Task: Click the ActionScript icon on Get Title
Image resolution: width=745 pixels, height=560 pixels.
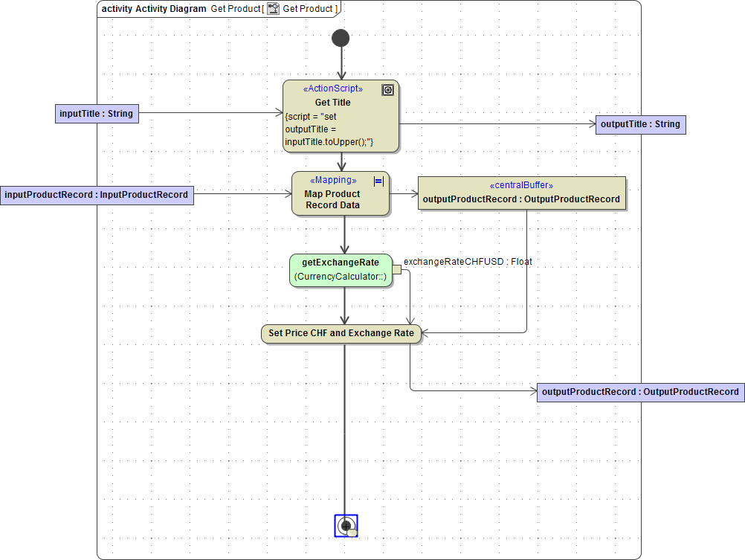Action: tap(387, 89)
